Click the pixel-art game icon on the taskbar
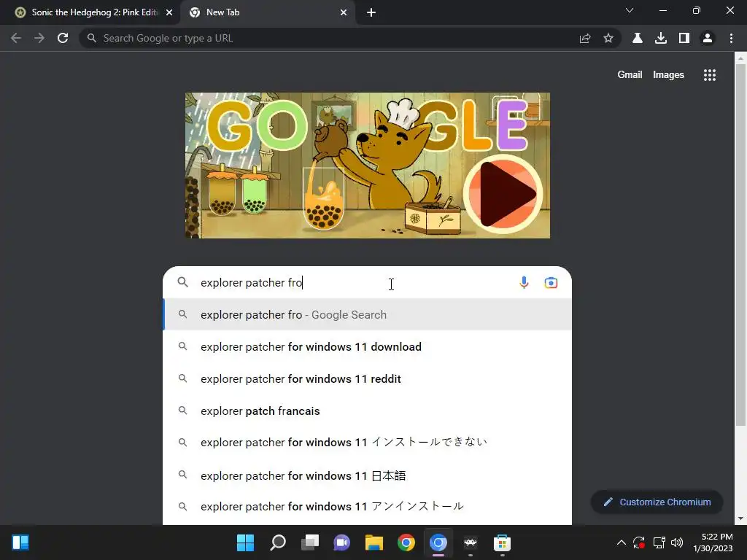Screen dimensions: 747x560 (471, 542)
